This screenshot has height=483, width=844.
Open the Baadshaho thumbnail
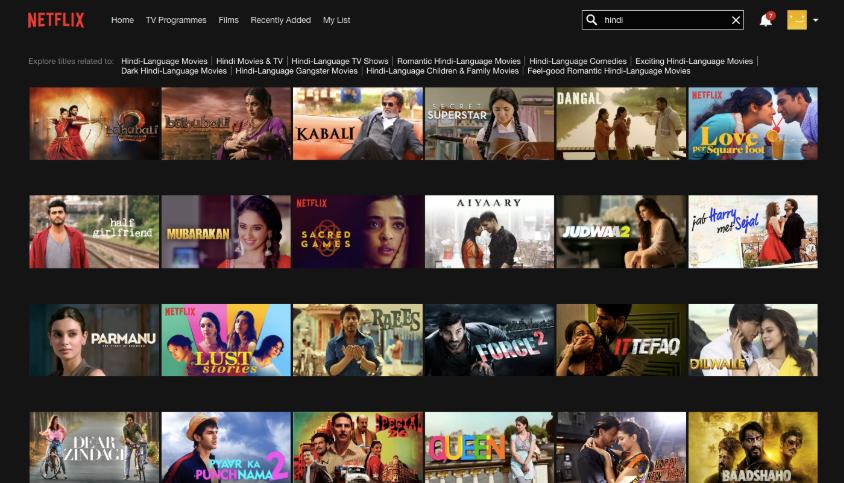(x=753, y=447)
